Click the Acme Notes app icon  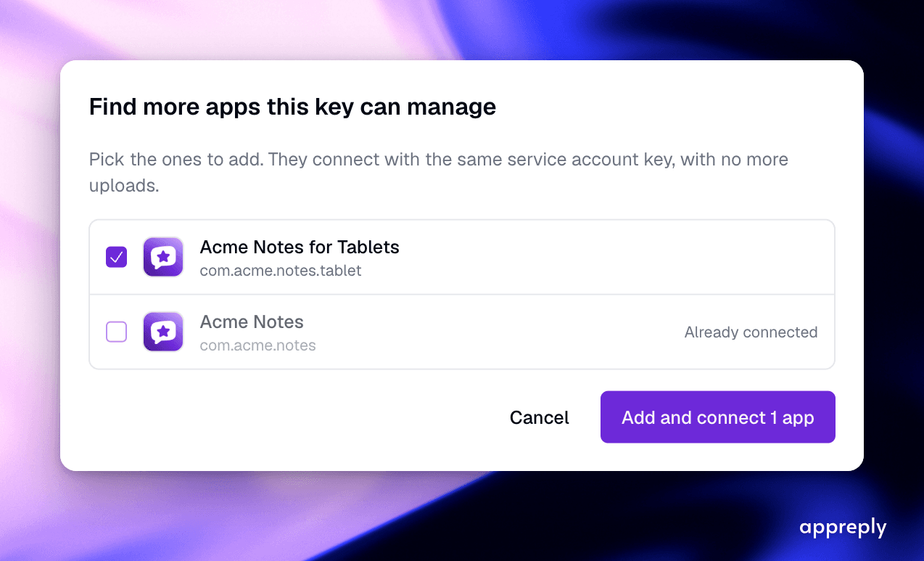click(163, 332)
